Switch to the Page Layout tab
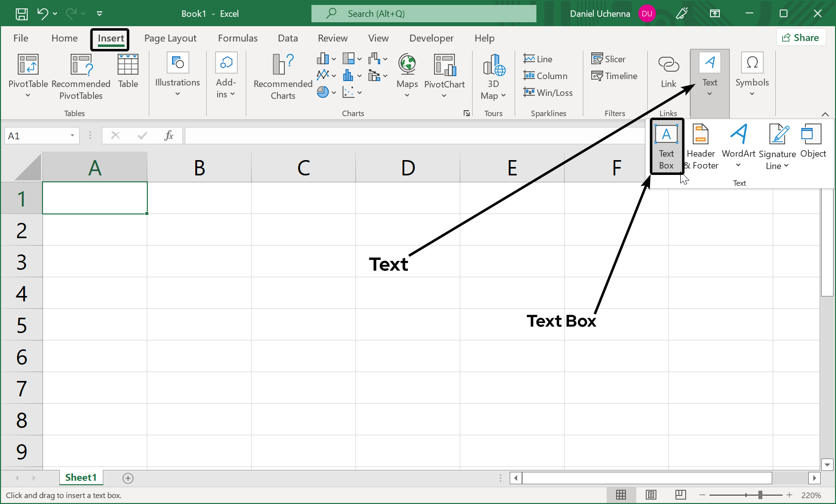 pos(170,38)
